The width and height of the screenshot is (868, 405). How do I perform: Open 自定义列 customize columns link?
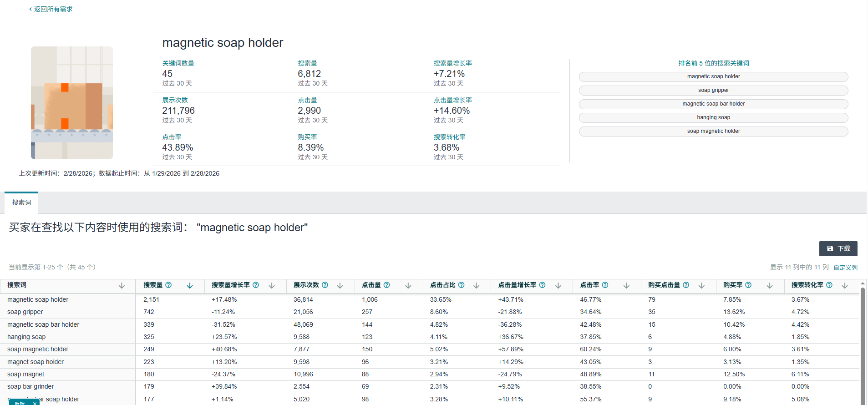point(845,268)
